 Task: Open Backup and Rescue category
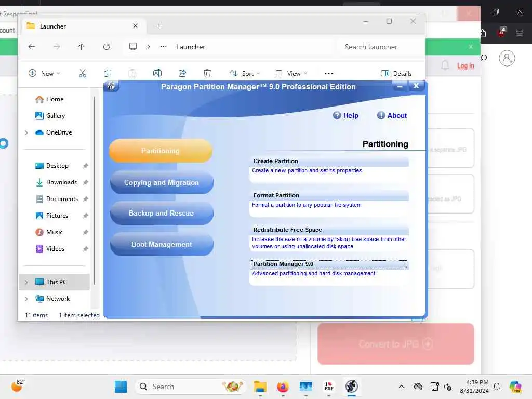coord(162,213)
